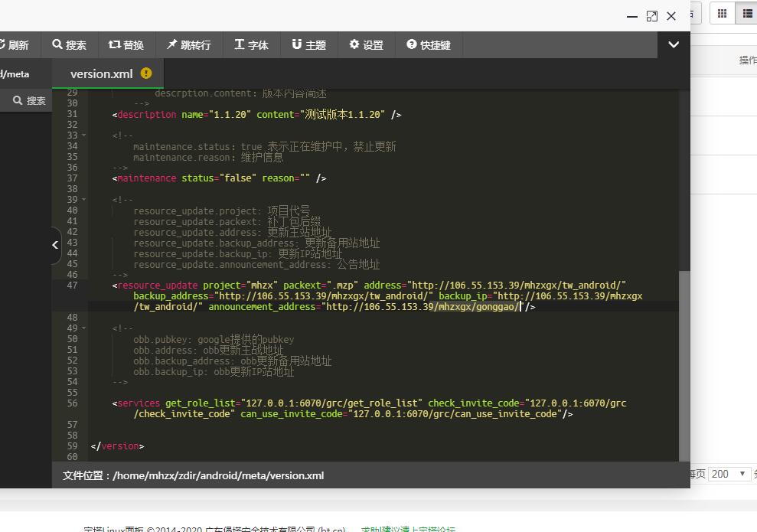The image size is (757, 532).
Task: Click the warning icon on version.xml tab
Action: click(x=146, y=73)
